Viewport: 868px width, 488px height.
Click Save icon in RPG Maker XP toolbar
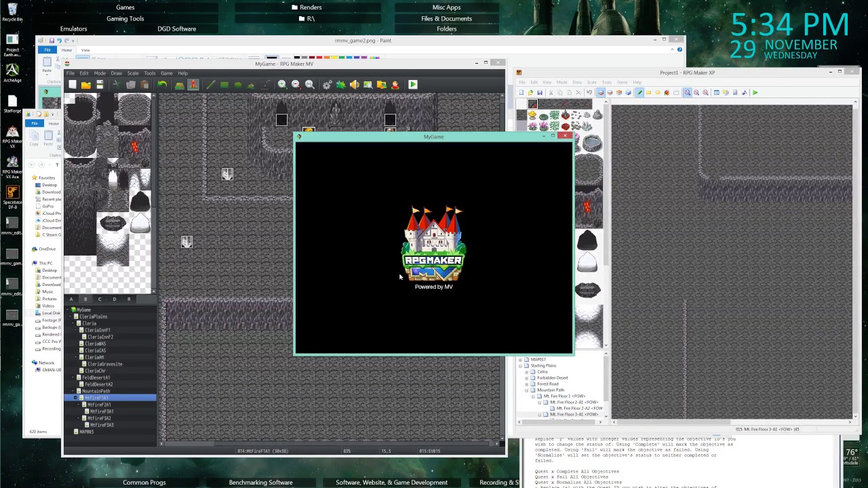point(540,93)
